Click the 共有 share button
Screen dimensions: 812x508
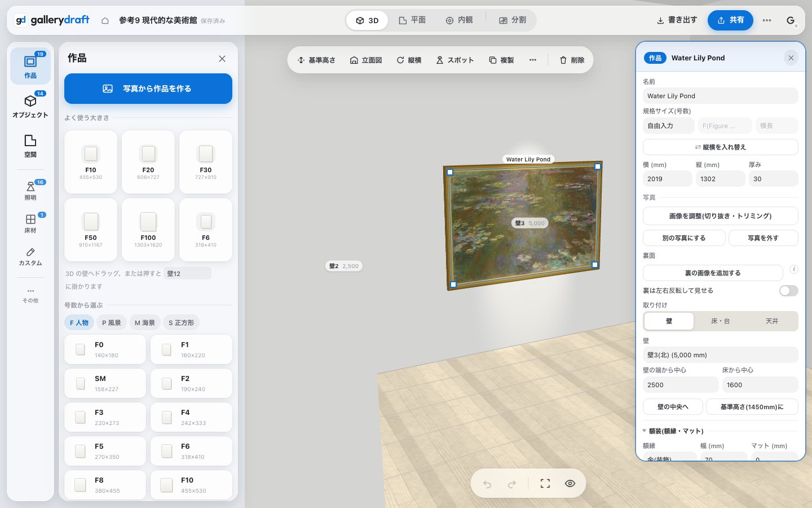(x=730, y=20)
